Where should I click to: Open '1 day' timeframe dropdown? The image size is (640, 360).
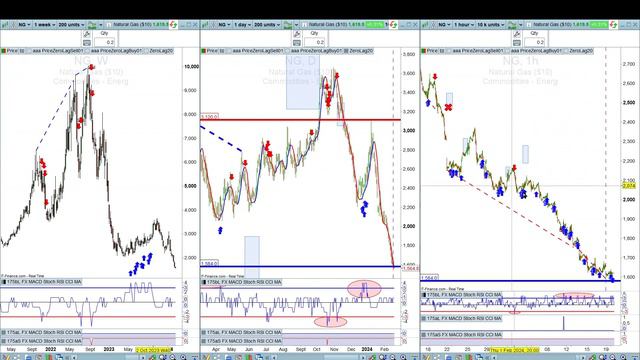[242, 25]
